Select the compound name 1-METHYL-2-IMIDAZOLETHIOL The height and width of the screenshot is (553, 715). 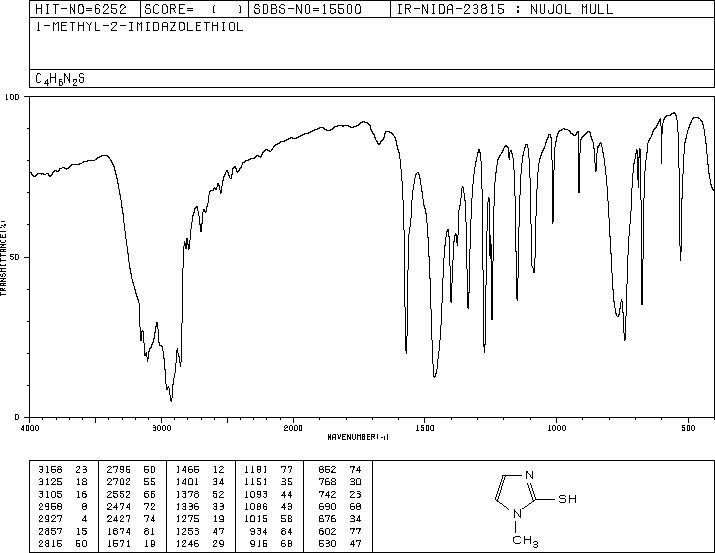pyautogui.click(x=139, y=27)
